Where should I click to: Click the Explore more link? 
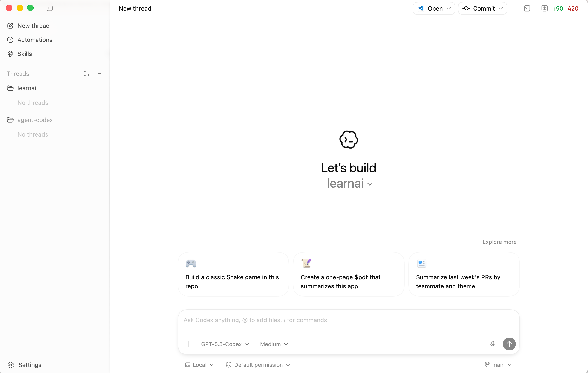[x=499, y=242]
